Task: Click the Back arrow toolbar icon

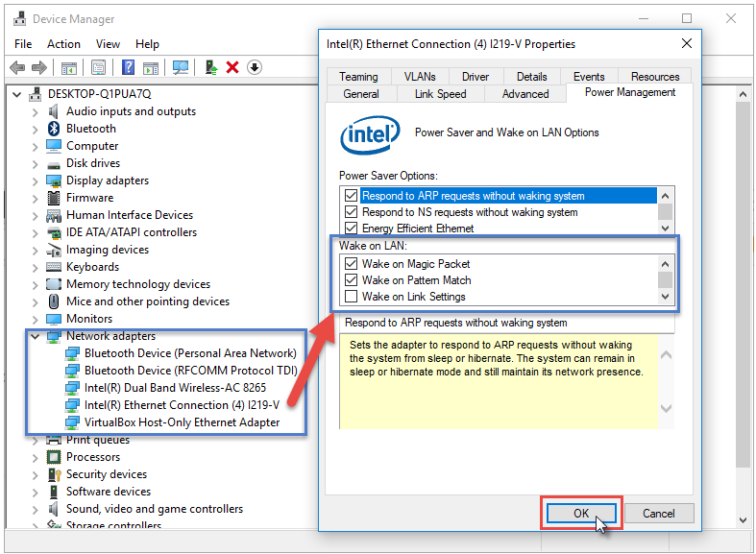Action: click(x=17, y=67)
